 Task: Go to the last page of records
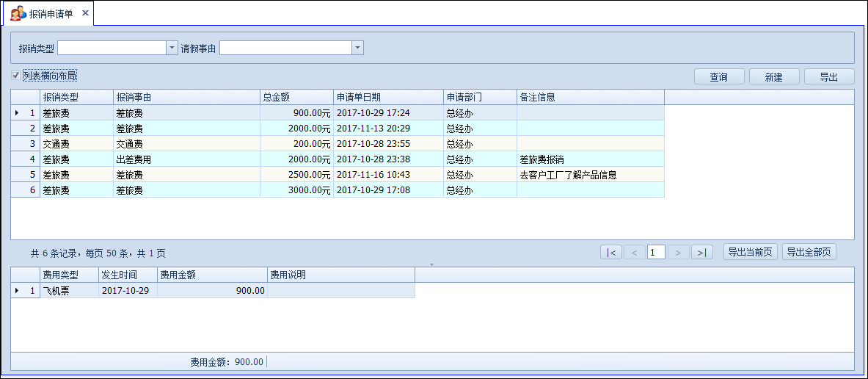(x=701, y=253)
